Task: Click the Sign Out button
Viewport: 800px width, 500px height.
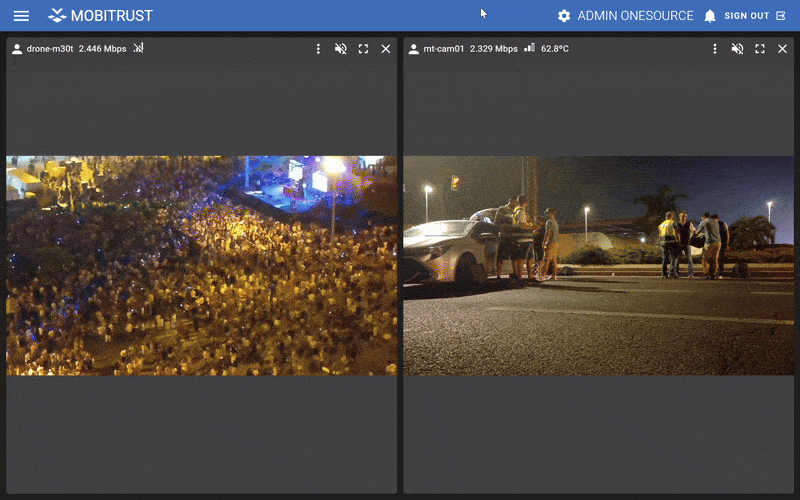Action: tap(754, 16)
